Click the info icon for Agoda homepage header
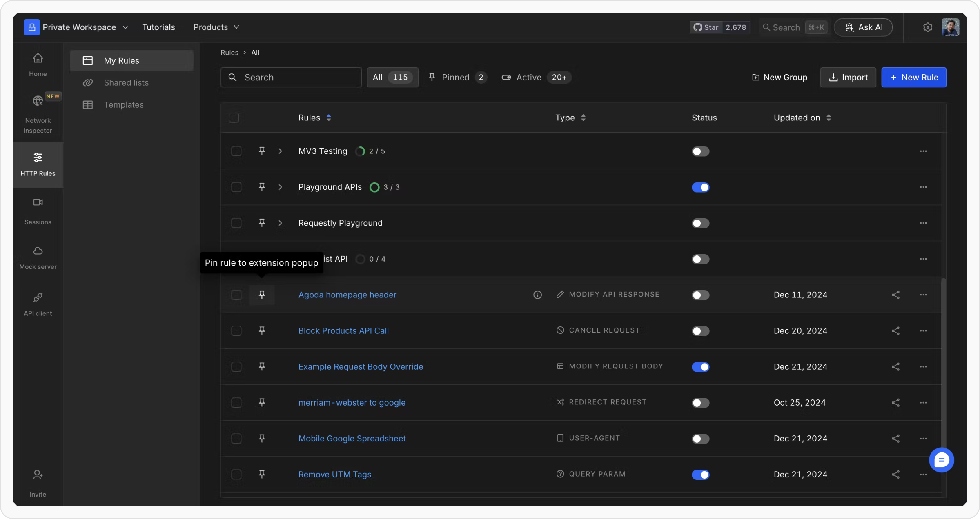 537,295
